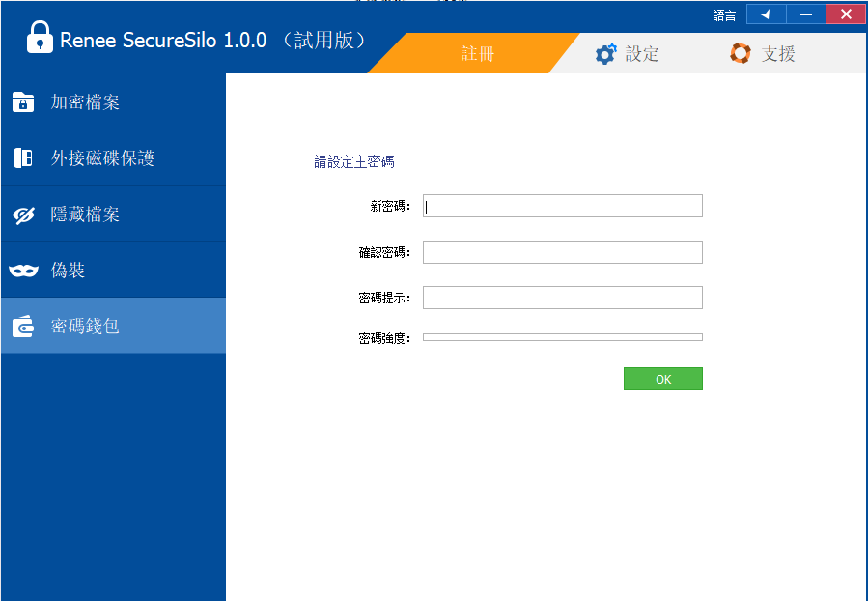Click the crossed-eye icon beside 隱藏檔案

[x=24, y=215]
